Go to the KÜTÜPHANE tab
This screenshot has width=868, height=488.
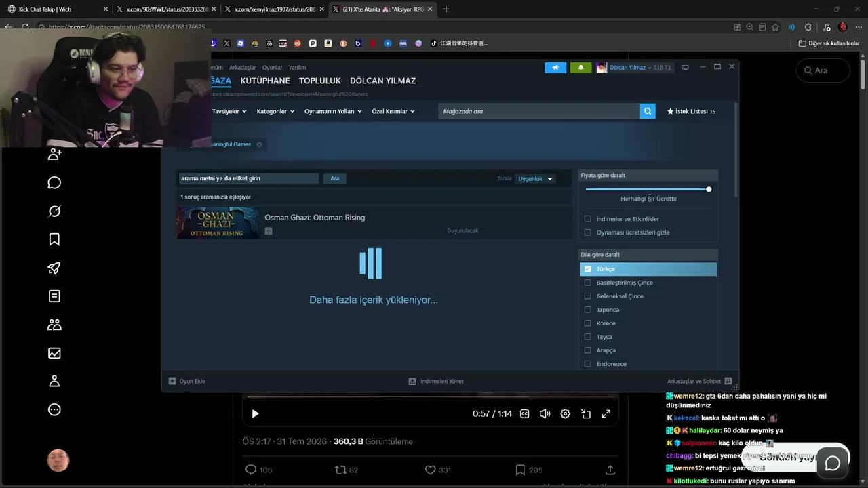coord(265,81)
